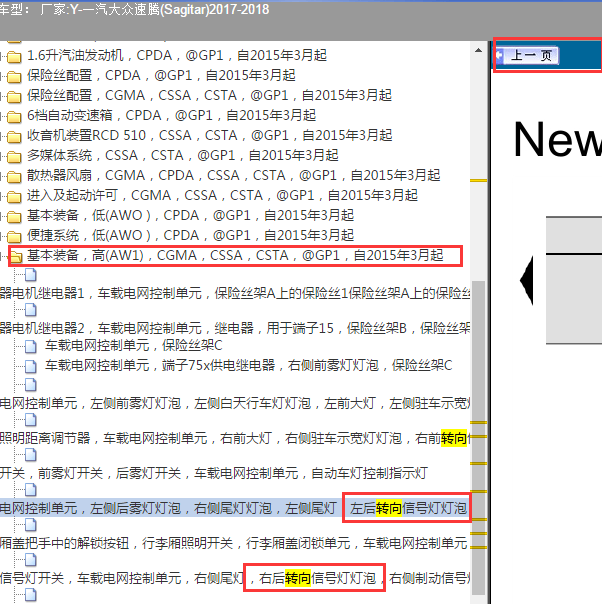Open folder icon for 保险丝配置，CPDA
Viewport: 602px width, 604px height.
(14, 77)
